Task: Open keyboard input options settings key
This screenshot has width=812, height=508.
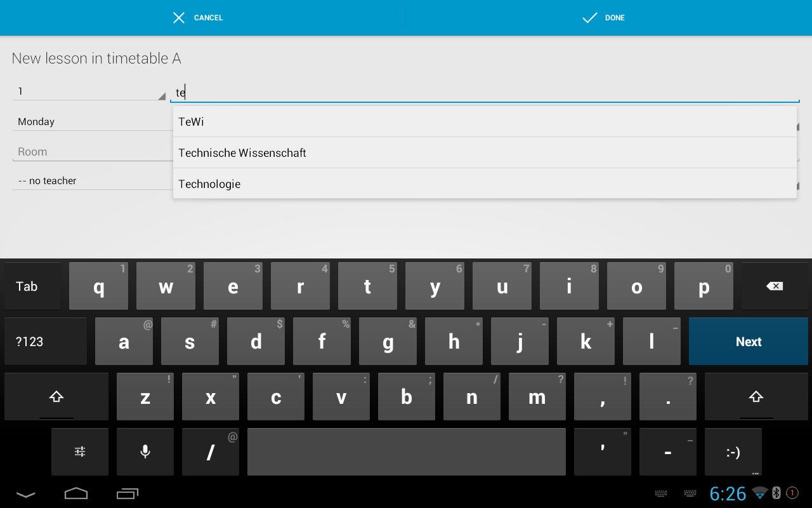Action: (x=80, y=451)
